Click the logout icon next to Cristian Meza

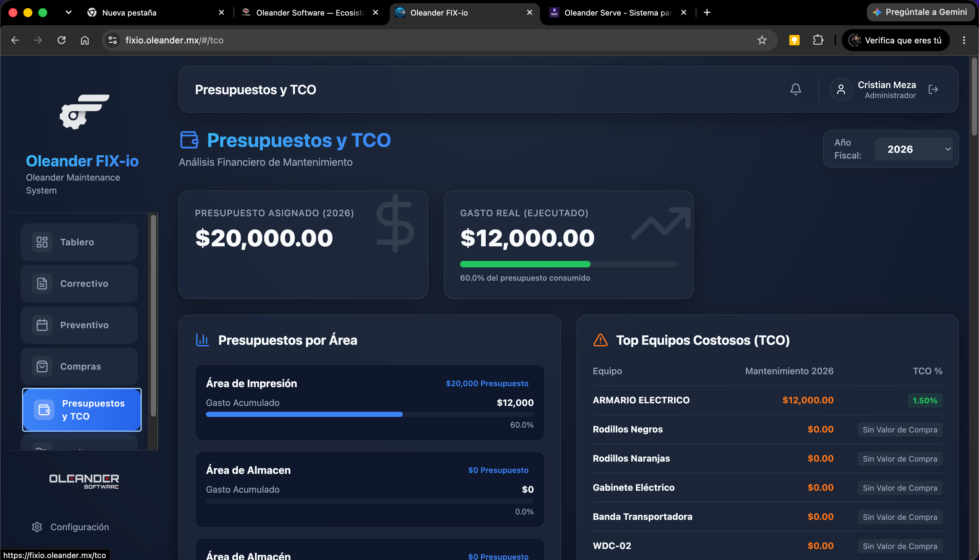point(933,89)
